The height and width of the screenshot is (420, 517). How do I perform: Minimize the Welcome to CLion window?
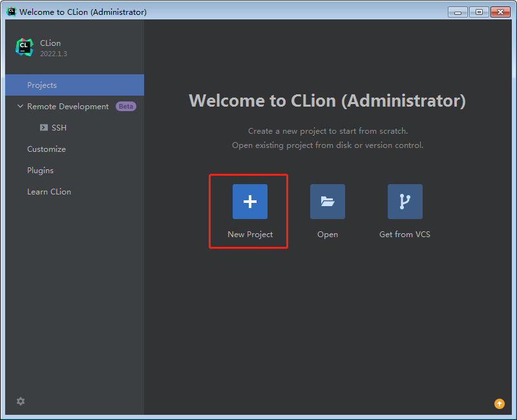(458, 12)
